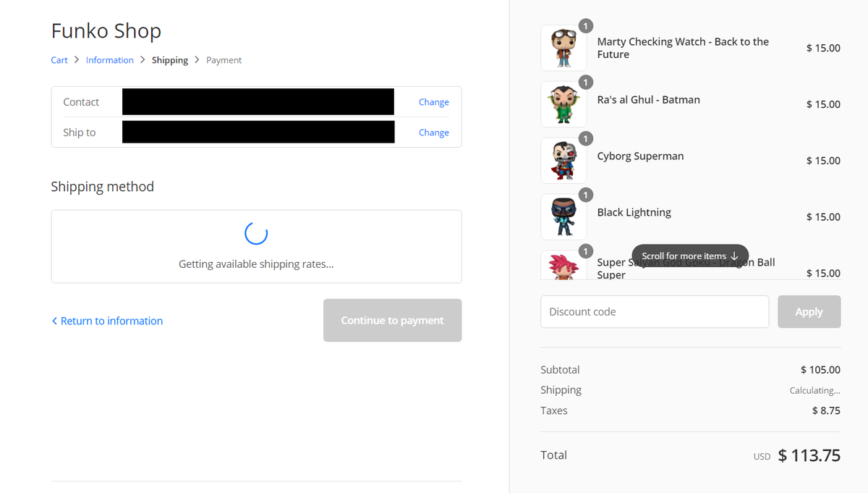Screen dimensions: 868x493
Task: Click the Shipping breadcrumb step
Action: [x=170, y=60]
